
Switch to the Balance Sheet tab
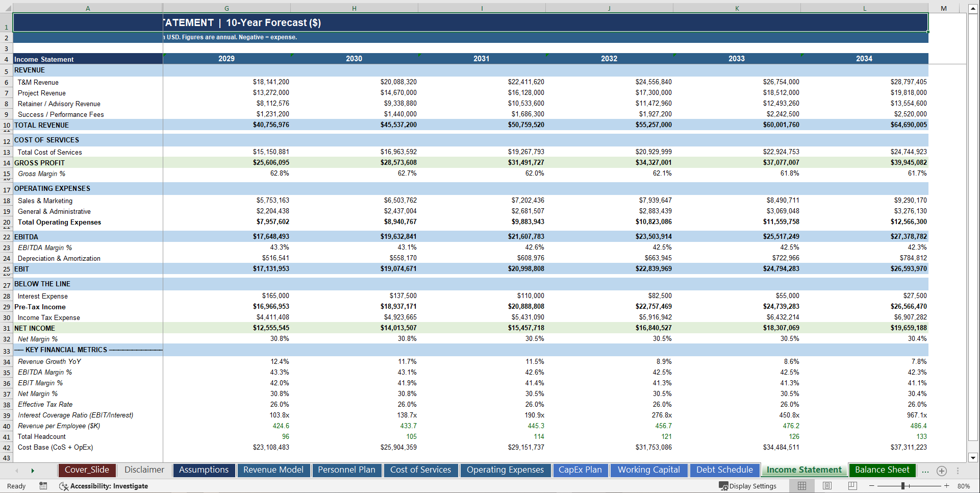[882, 470]
